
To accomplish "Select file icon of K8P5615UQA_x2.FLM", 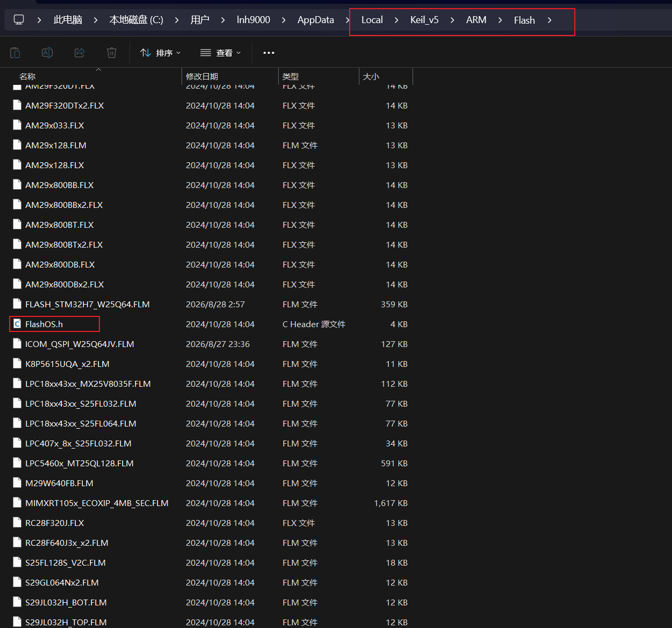I will (17, 364).
